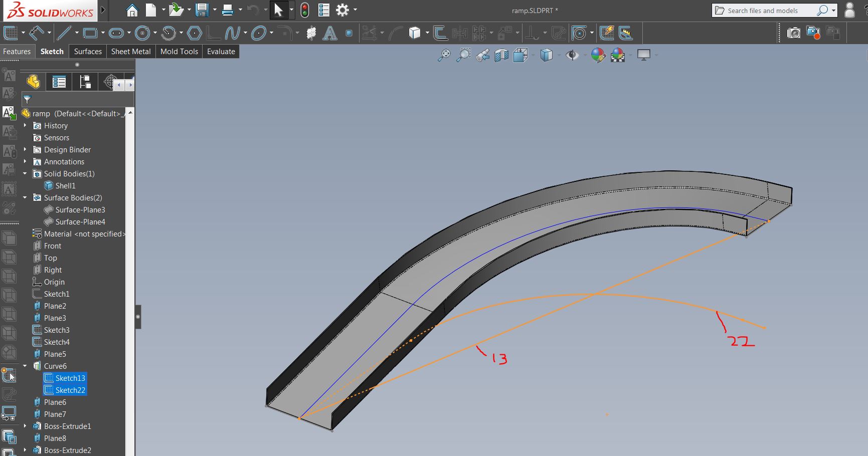Click Zoom to Fit in view toolbar

point(444,55)
